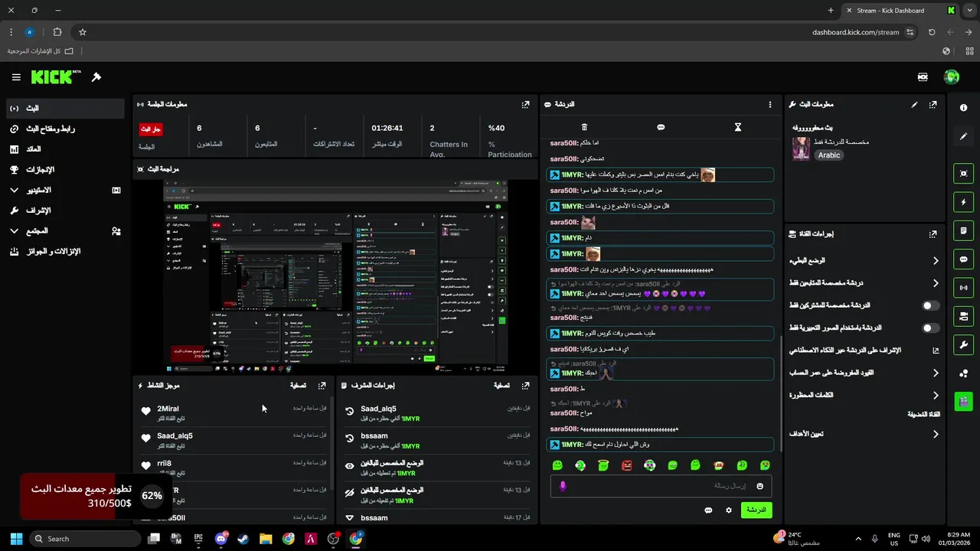Open chat settings gear below message field
The height and width of the screenshot is (551, 980).
(728, 510)
